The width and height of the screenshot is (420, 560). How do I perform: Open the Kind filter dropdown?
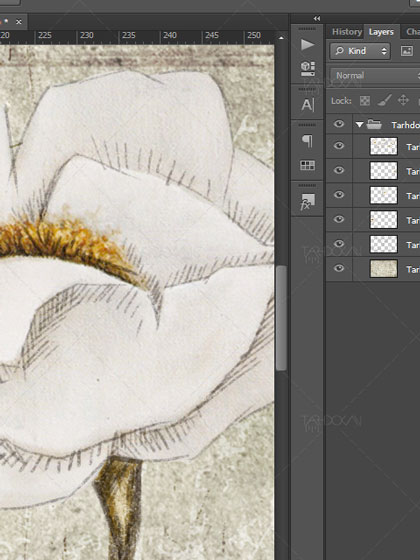(360, 51)
